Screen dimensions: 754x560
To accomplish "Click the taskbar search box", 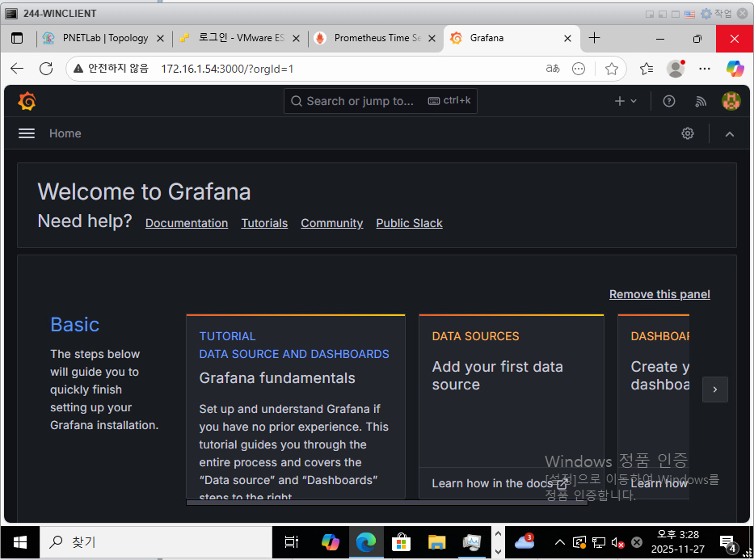I will pyautogui.click(x=156, y=542).
